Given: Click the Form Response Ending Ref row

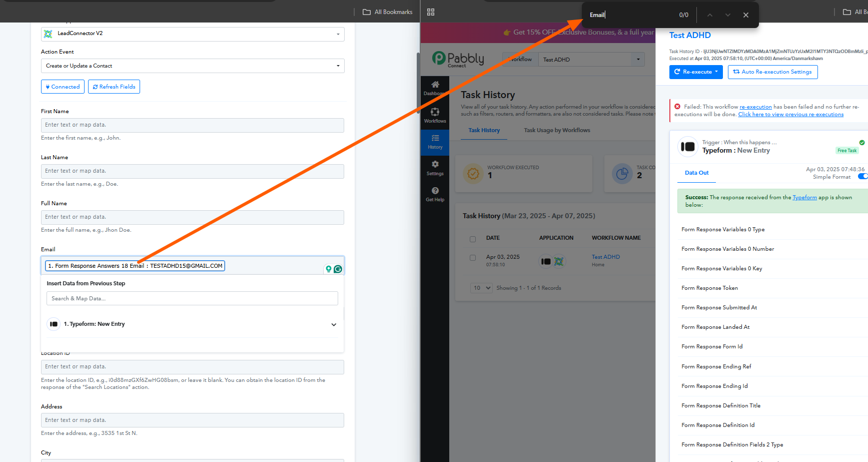Looking at the screenshot, I should [x=774, y=367].
